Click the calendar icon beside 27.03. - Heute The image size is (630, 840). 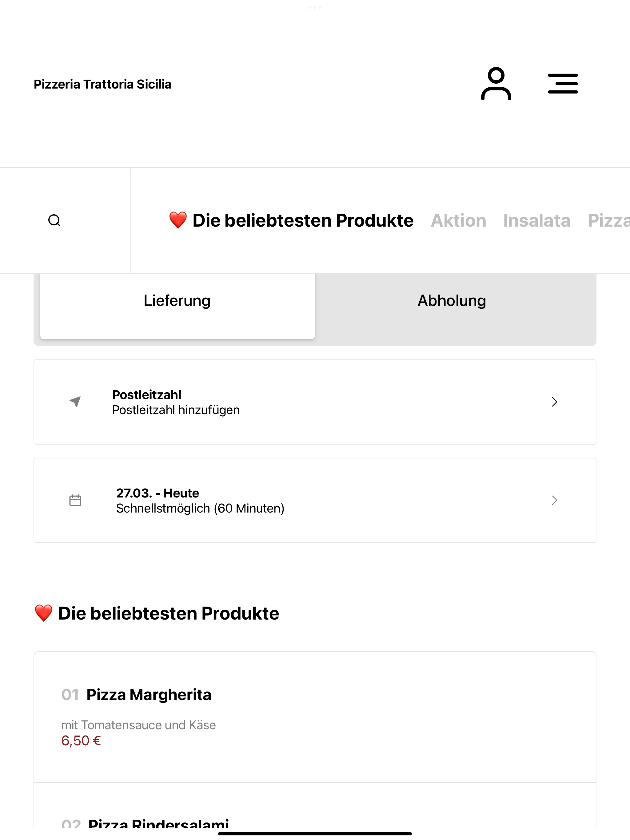pyautogui.click(x=75, y=500)
